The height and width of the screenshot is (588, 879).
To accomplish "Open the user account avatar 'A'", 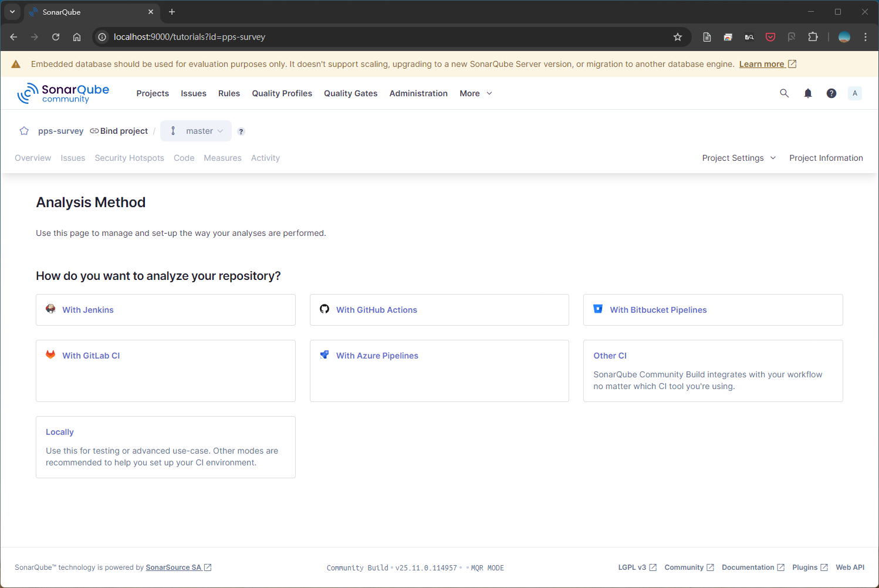I will click(855, 93).
